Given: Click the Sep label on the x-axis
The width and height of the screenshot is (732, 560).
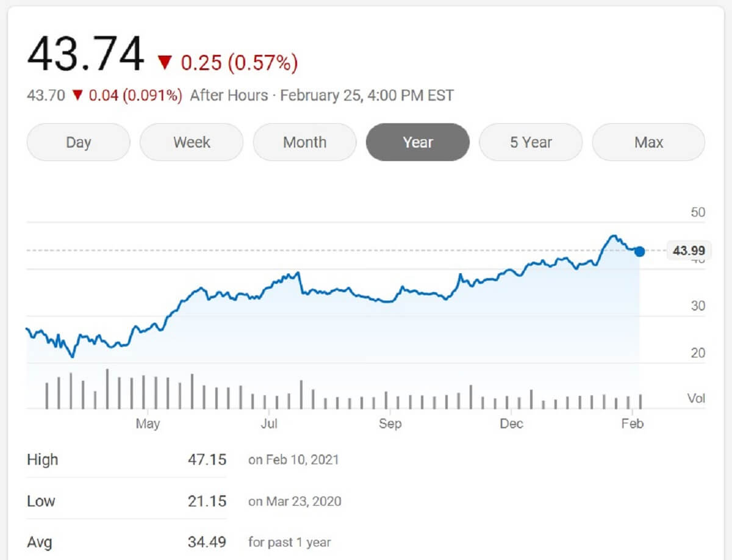Looking at the screenshot, I should click(x=390, y=423).
